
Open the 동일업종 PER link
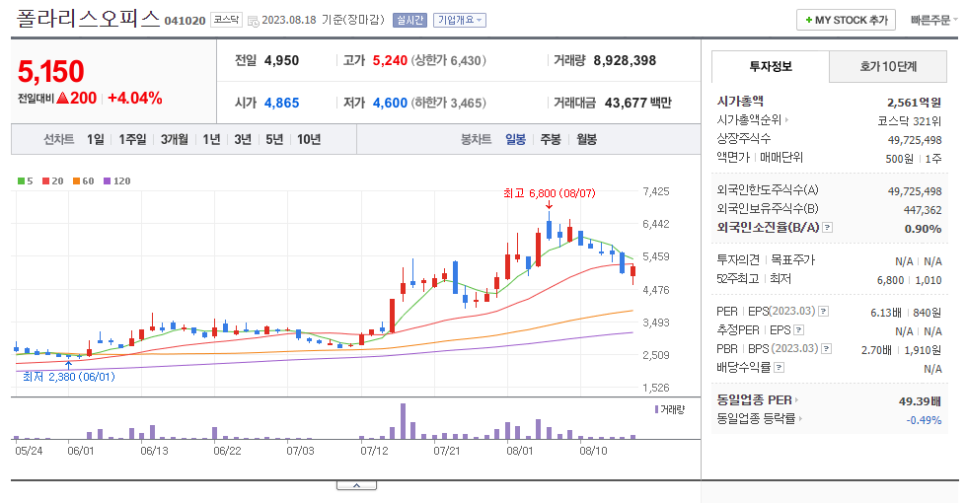(757, 400)
